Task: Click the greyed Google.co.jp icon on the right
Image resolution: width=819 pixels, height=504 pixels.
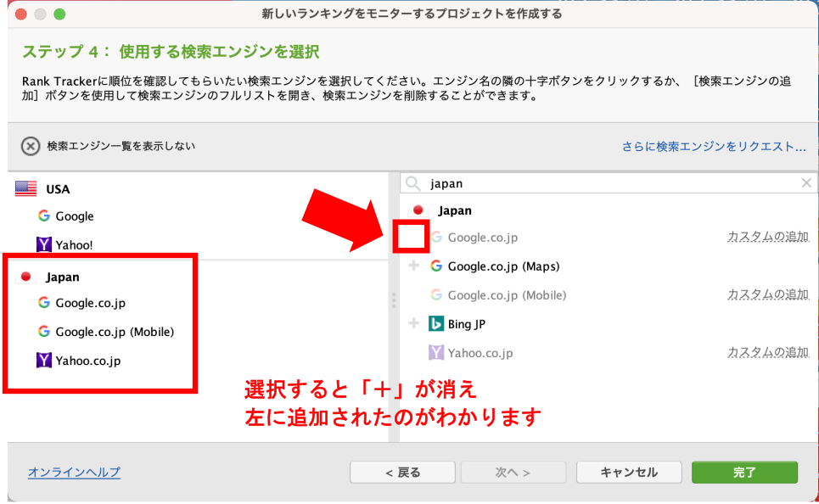Action: 436,237
